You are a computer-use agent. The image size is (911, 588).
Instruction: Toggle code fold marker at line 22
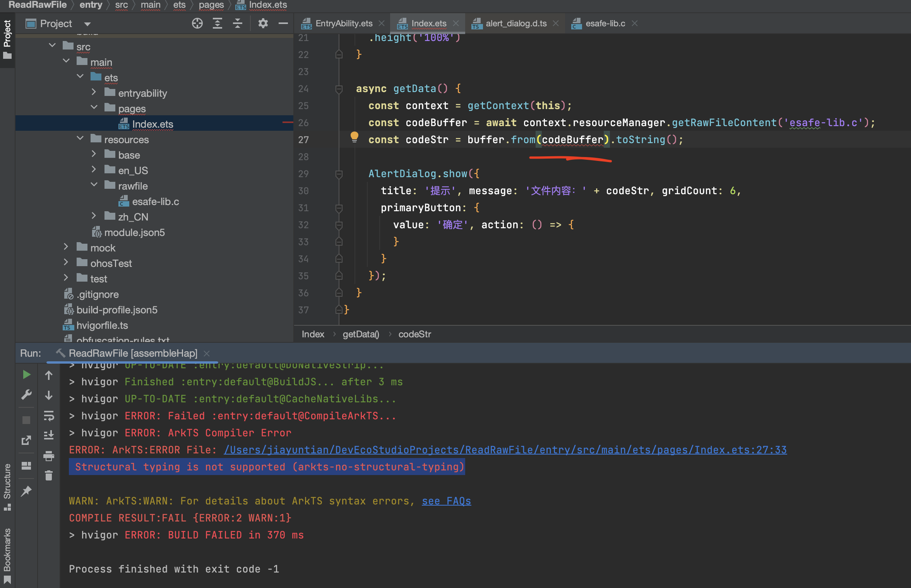coord(339,55)
